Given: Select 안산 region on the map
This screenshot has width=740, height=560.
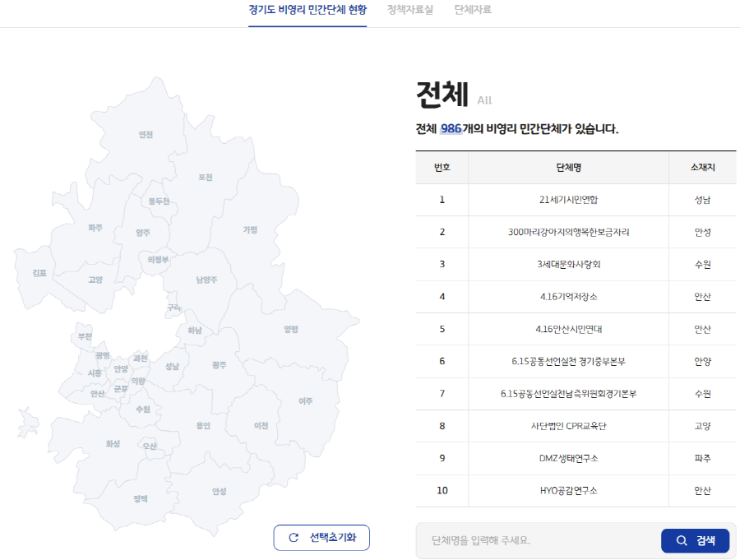Looking at the screenshot, I should [x=98, y=393].
